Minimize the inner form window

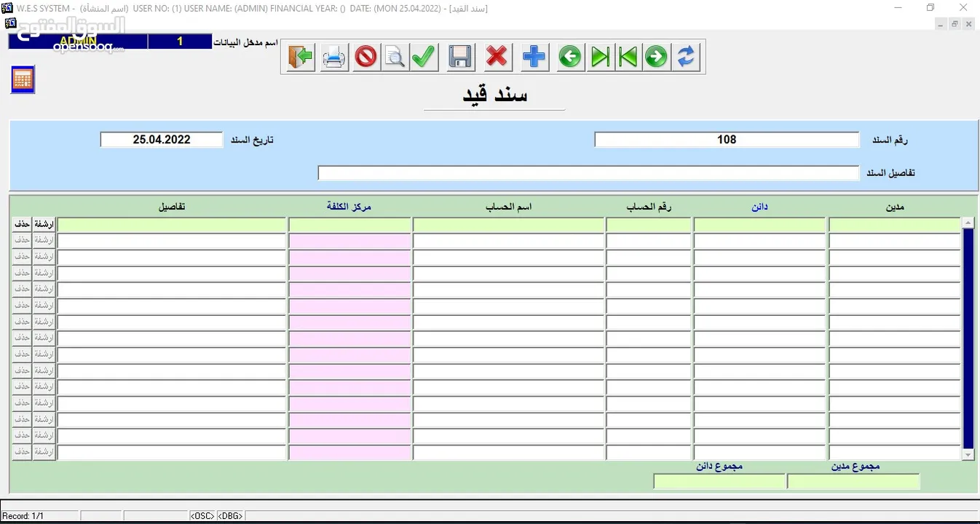coord(941,24)
